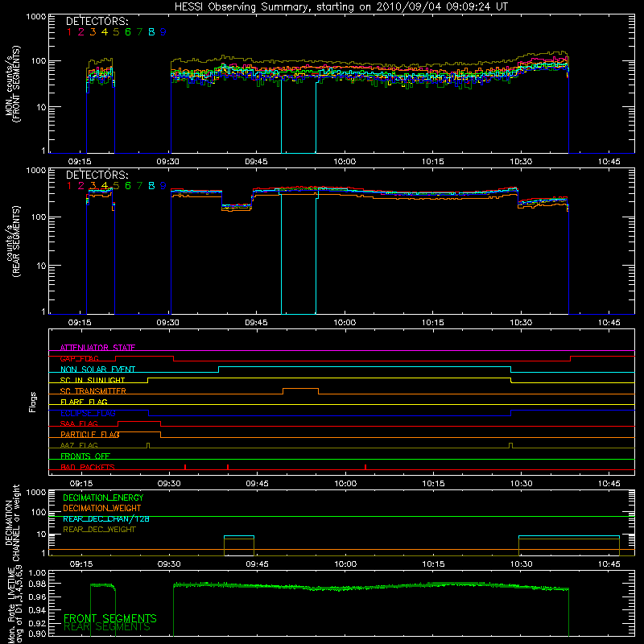Select the FRONTS_OFF flag label
The height and width of the screenshot is (644, 644).
click(x=85, y=456)
